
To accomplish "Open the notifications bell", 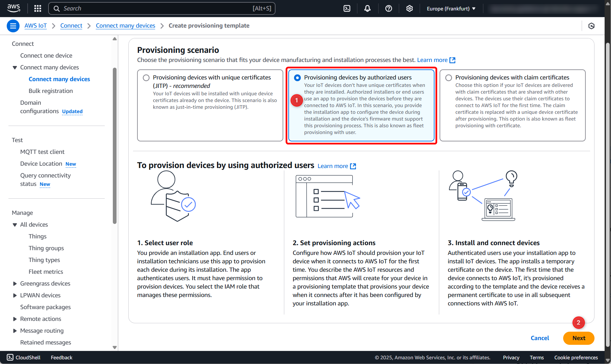I will [x=367, y=8].
